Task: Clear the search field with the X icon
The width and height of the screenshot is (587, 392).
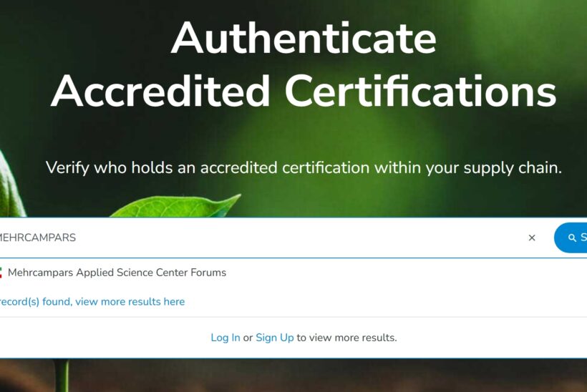Action: (532, 237)
